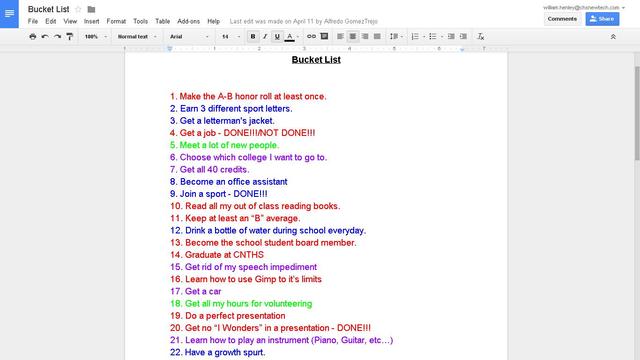640x360 pixels.
Task: Open the Format menu
Action: (116, 21)
